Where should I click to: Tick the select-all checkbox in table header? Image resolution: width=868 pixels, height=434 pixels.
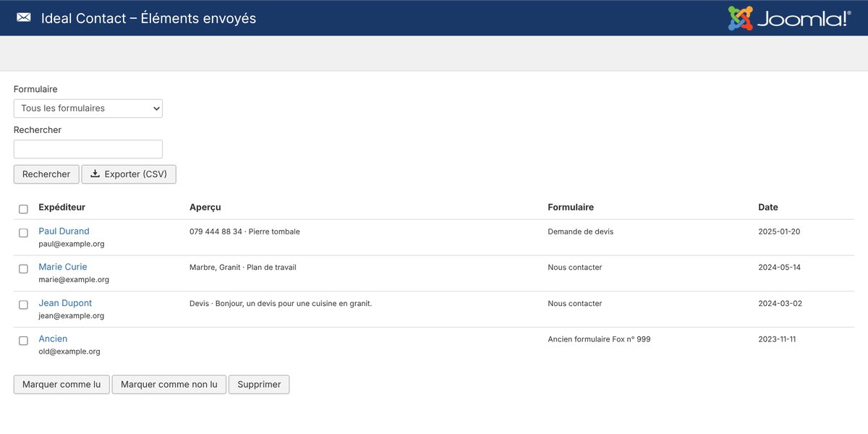click(23, 209)
